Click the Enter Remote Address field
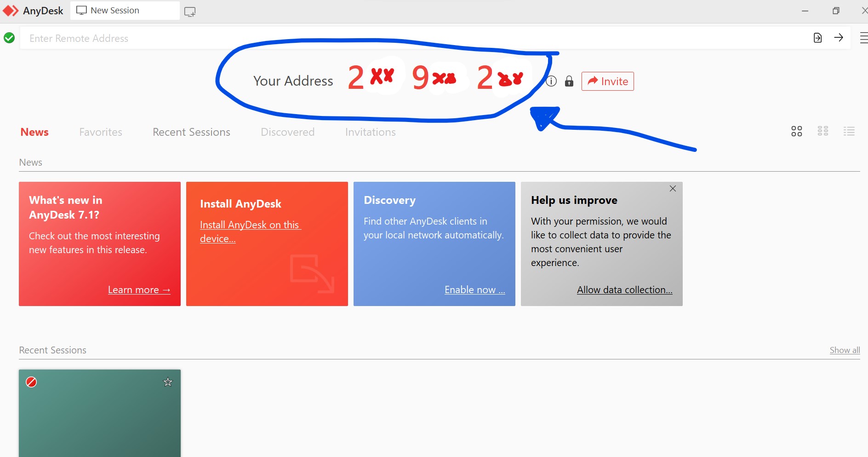Screen dimensions: 868x457 414,38
